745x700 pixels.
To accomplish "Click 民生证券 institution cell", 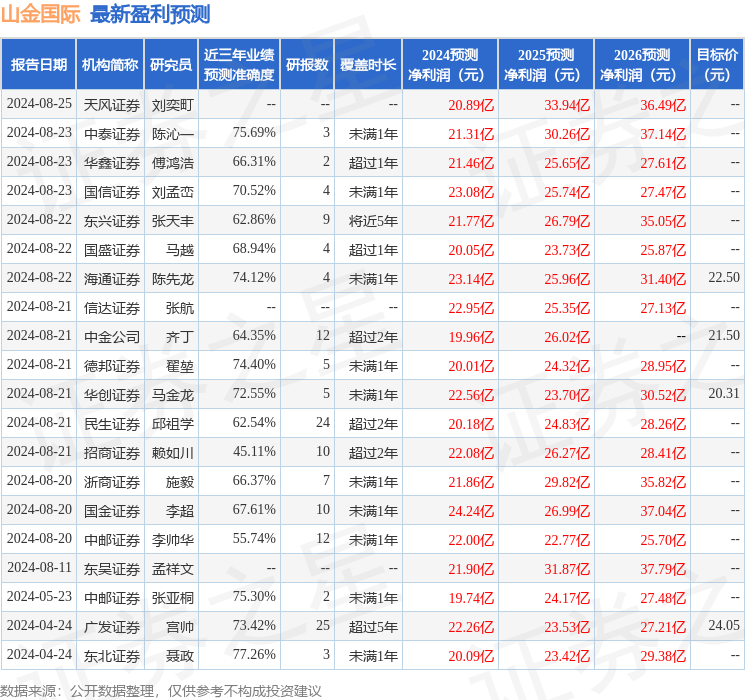I will pyautogui.click(x=112, y=424).
